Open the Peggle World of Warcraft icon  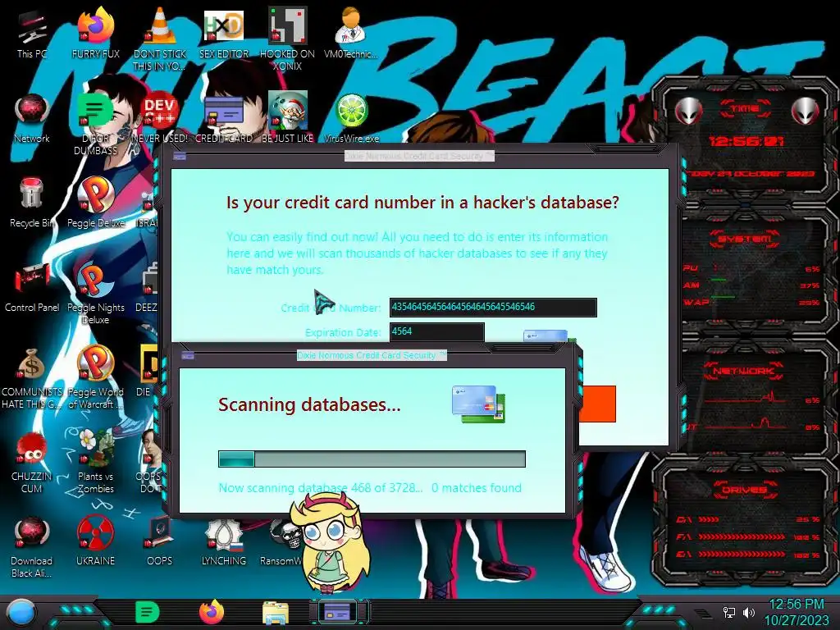[x=95, y=377]
